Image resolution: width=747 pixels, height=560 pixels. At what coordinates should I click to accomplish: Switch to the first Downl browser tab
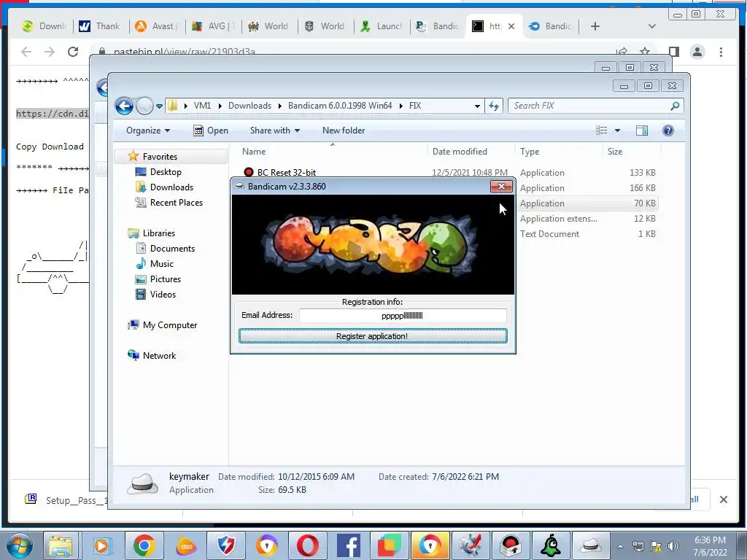click(44, 26)
